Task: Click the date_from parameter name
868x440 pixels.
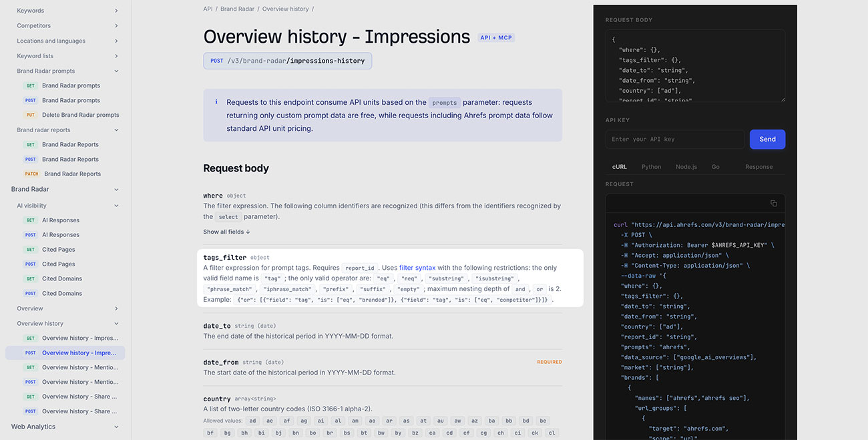Action: pos(221,362)
